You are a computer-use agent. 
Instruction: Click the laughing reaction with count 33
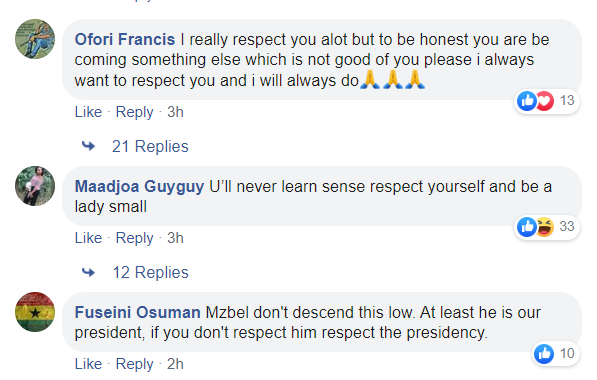coord(545,227)
